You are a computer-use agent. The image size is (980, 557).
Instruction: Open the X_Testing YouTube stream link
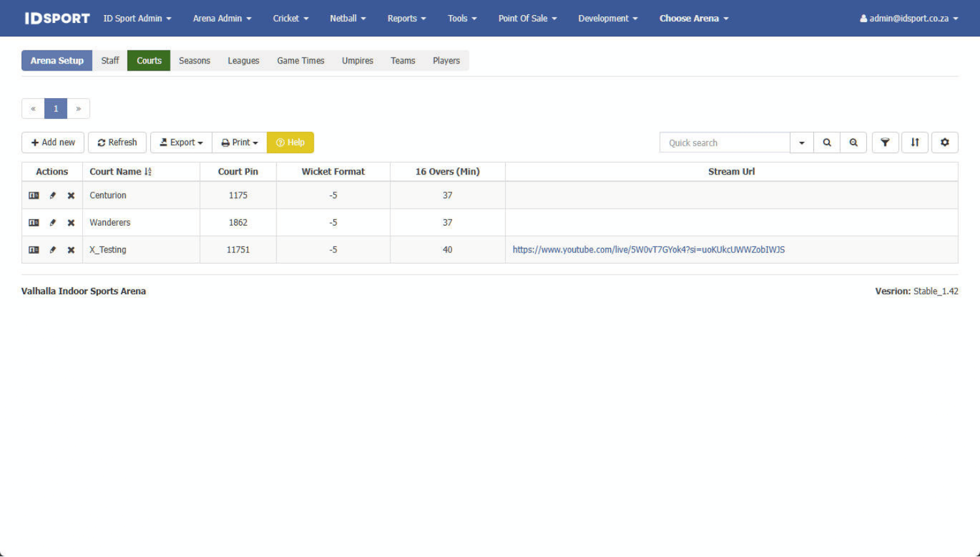[x=648, y=250]
